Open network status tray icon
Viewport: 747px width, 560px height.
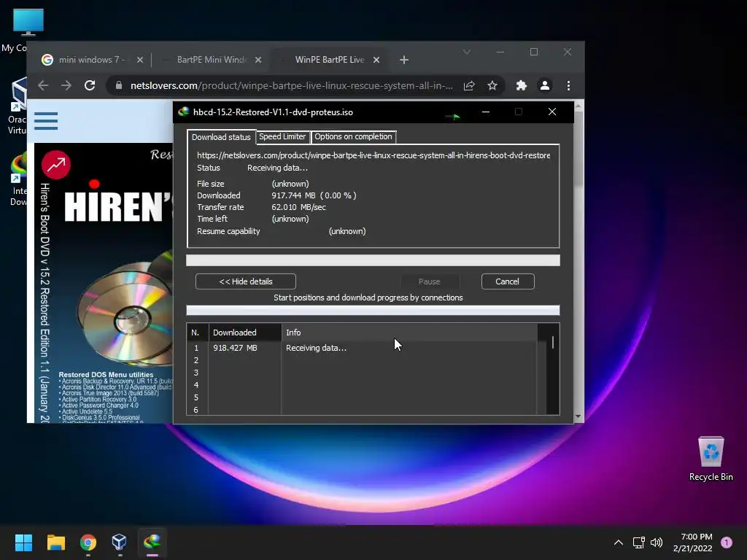point(639,542)
